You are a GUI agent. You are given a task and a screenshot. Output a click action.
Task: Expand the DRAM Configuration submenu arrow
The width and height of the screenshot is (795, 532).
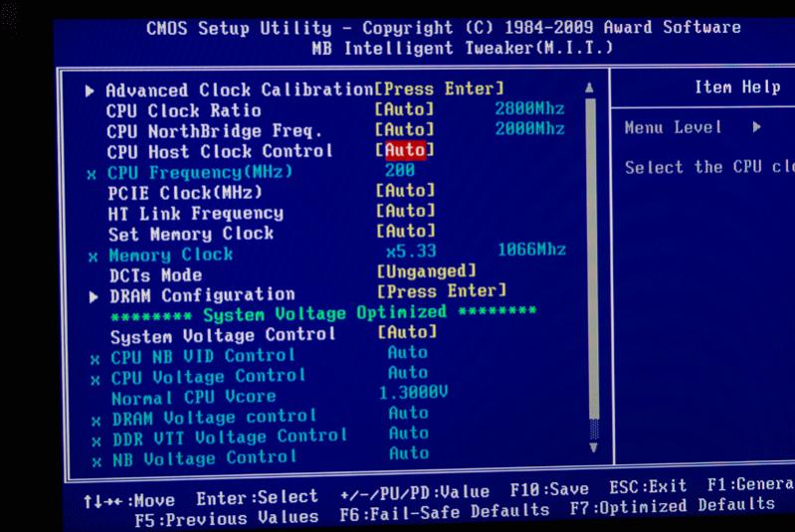(94, 296)
